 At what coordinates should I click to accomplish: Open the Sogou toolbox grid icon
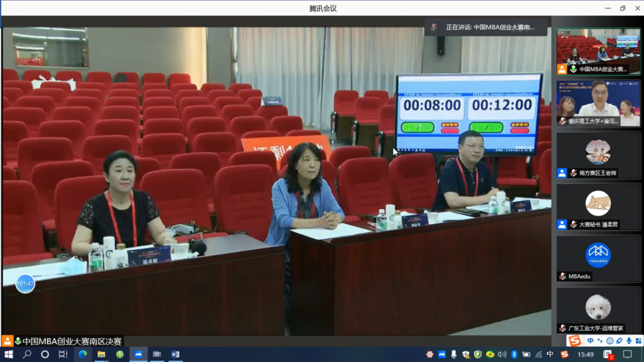pyautogui.click(x=638, y=341)
